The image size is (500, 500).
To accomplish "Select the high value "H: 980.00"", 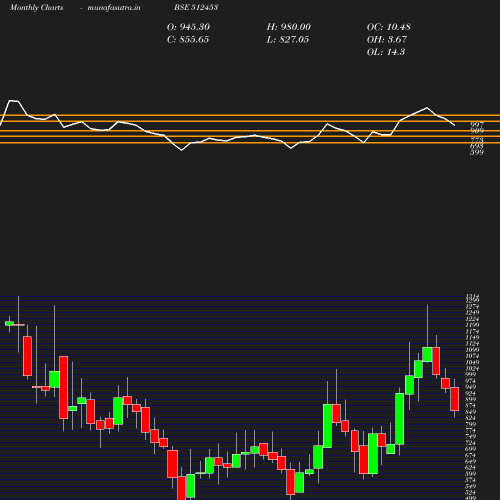I will tap(288, 27).
